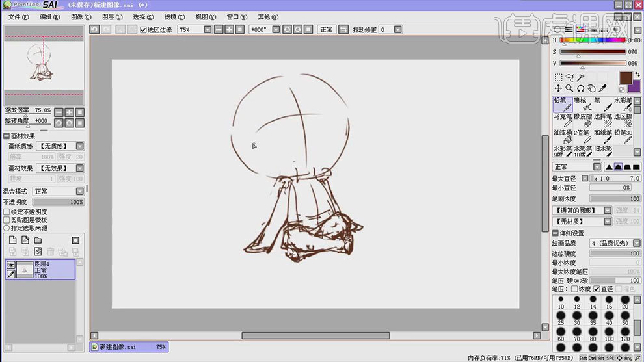The width and height of the screenshot is (644, 362).
Task: Flip view horizontally in top toolbar
Action: pos(343,29)
